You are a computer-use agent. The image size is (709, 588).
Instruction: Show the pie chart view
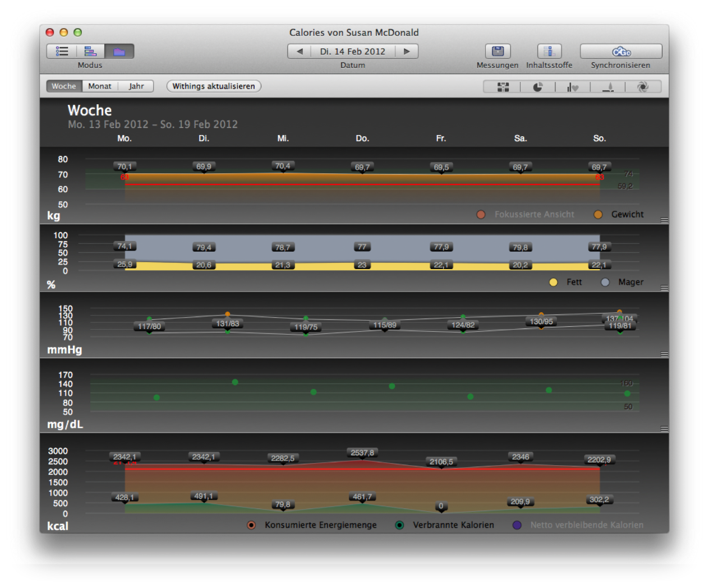click(x=537, y=87)
